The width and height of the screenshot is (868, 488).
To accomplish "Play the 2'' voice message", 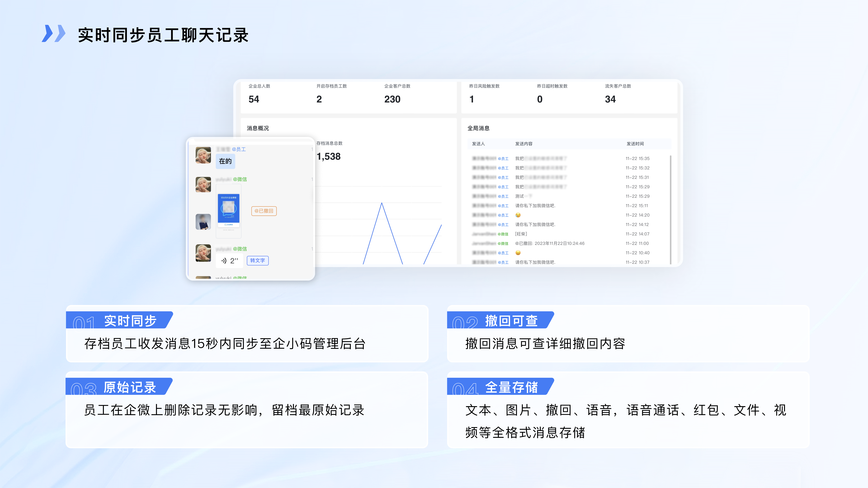I will [229, 261].
